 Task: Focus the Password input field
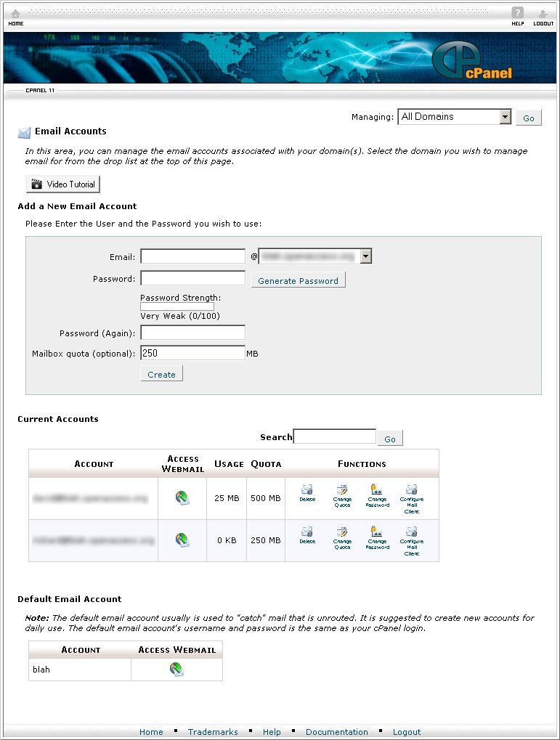click(x=193, y=278)
